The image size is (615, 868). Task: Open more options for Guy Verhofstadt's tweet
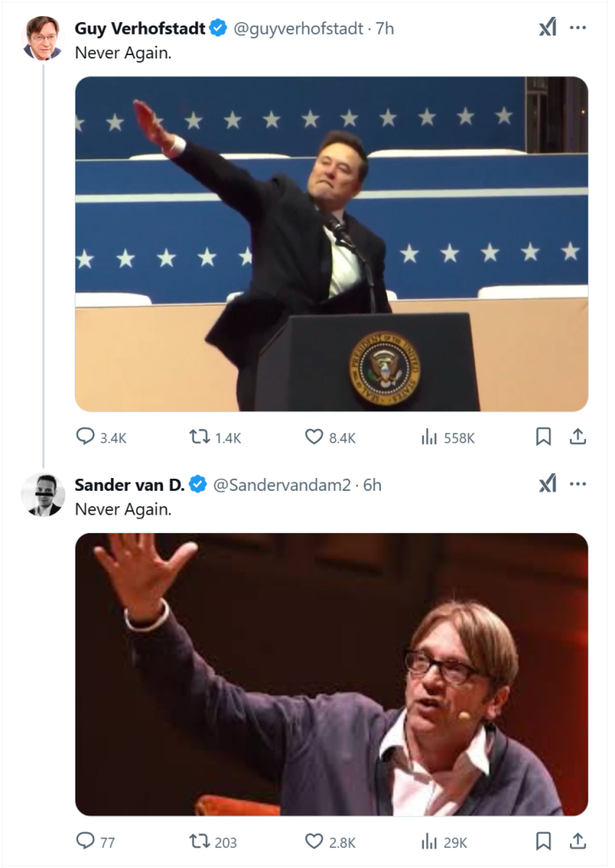coord(578,28)
